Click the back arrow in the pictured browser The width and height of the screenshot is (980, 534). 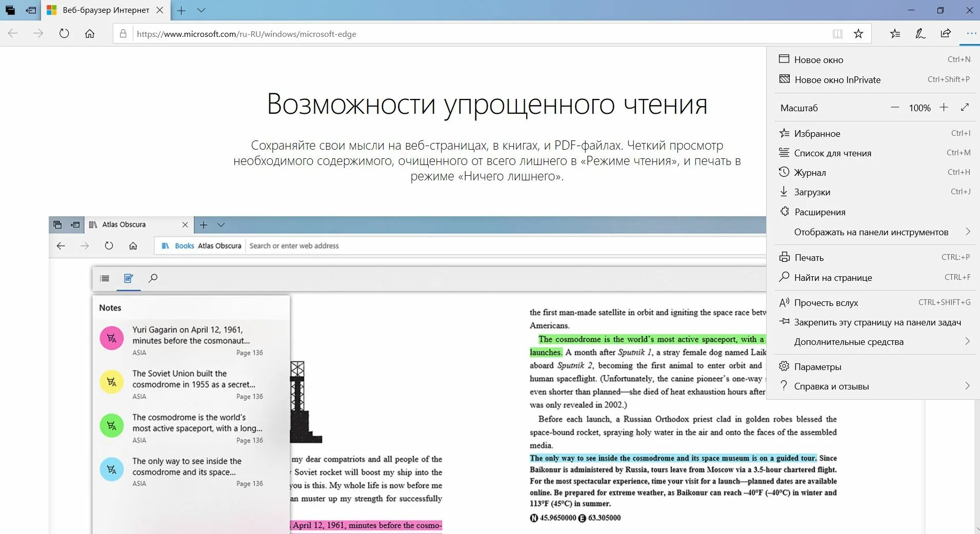click(61, 245)
